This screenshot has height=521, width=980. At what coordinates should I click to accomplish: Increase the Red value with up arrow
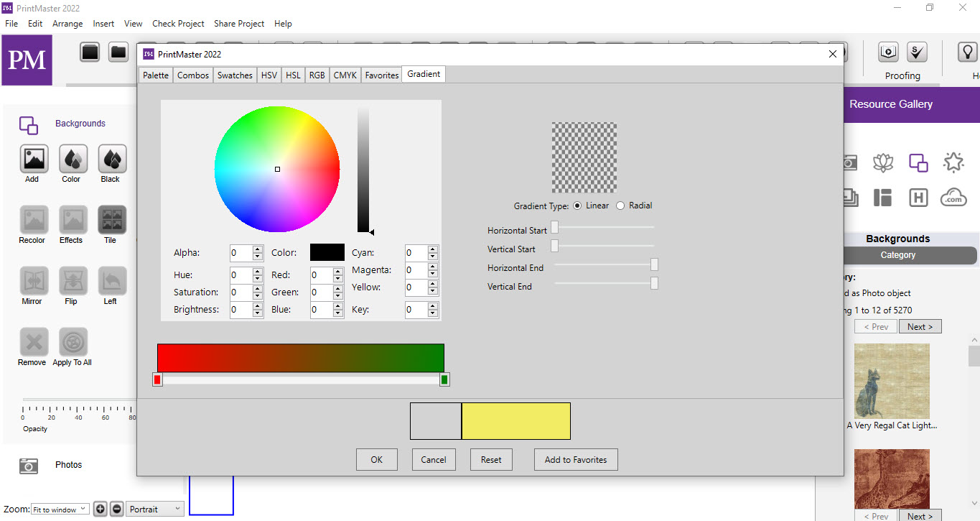point(338,272)
